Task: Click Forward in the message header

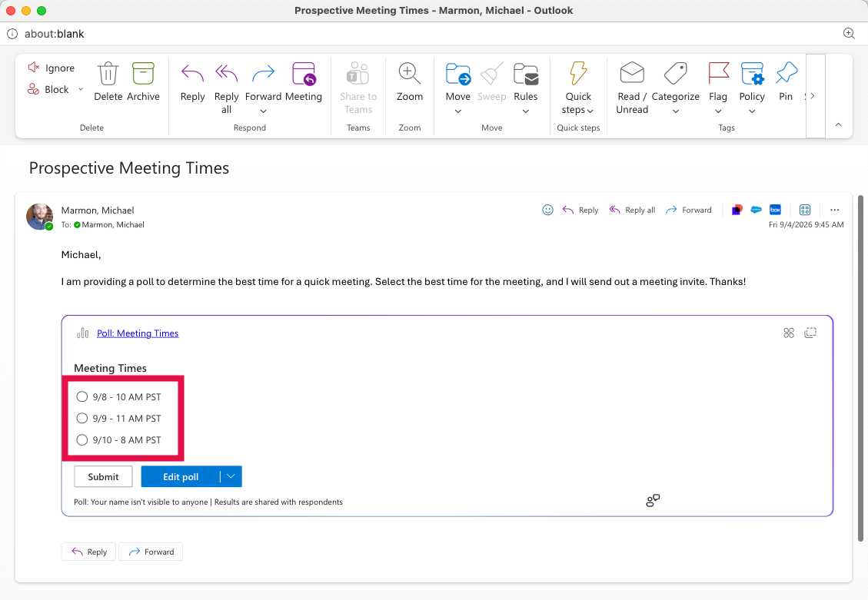Action: 688,210
